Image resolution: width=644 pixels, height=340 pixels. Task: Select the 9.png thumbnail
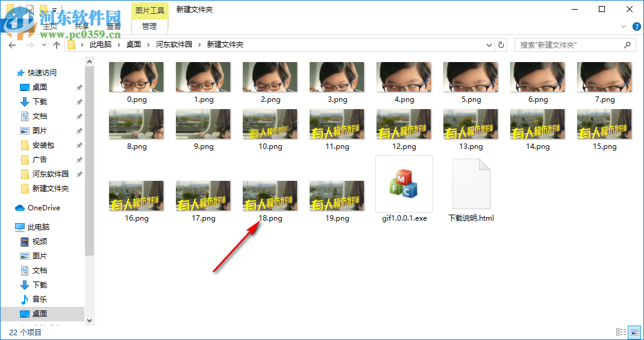[203, 124]
